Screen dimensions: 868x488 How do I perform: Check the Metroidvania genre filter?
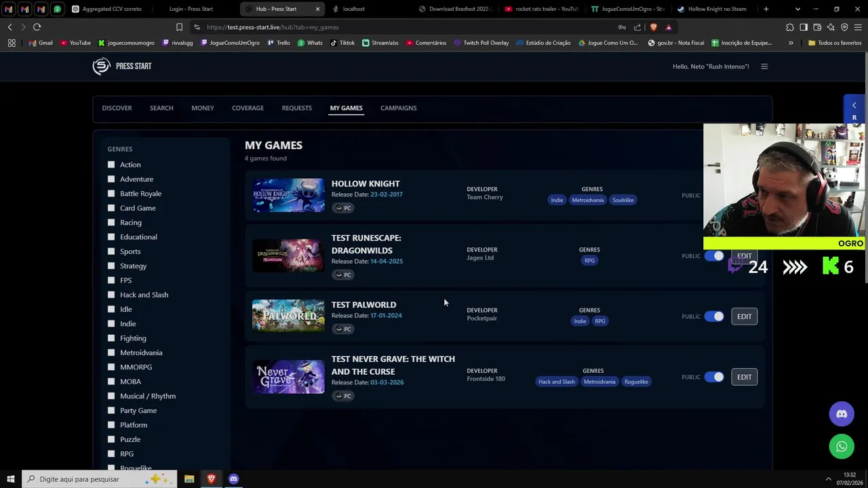(x=111, y=352)
